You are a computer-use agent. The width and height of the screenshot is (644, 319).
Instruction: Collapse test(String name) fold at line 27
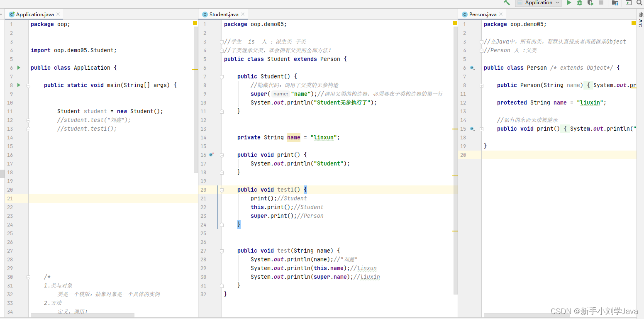pyautogui.click(x=222, y=251)
